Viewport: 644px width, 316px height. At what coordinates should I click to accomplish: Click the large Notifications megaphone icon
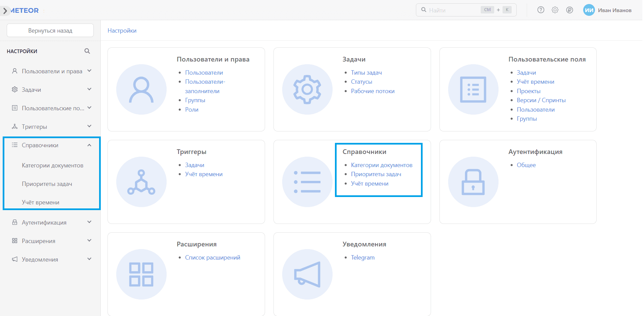pos(307,274)
